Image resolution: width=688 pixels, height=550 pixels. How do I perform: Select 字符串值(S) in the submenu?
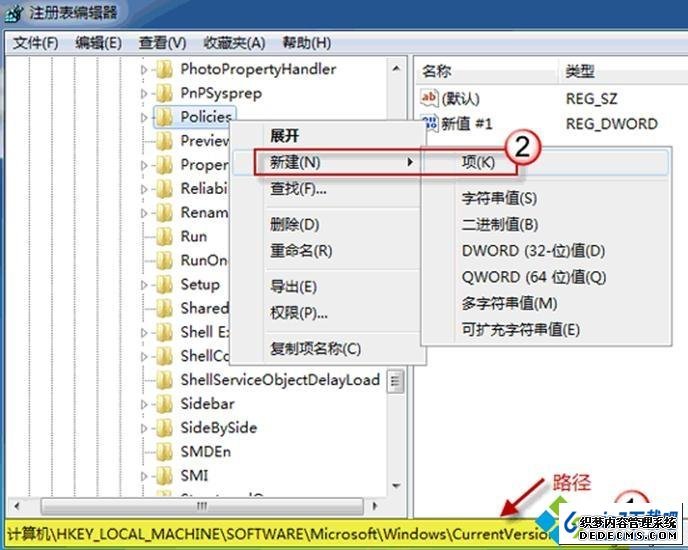(546, 198)
